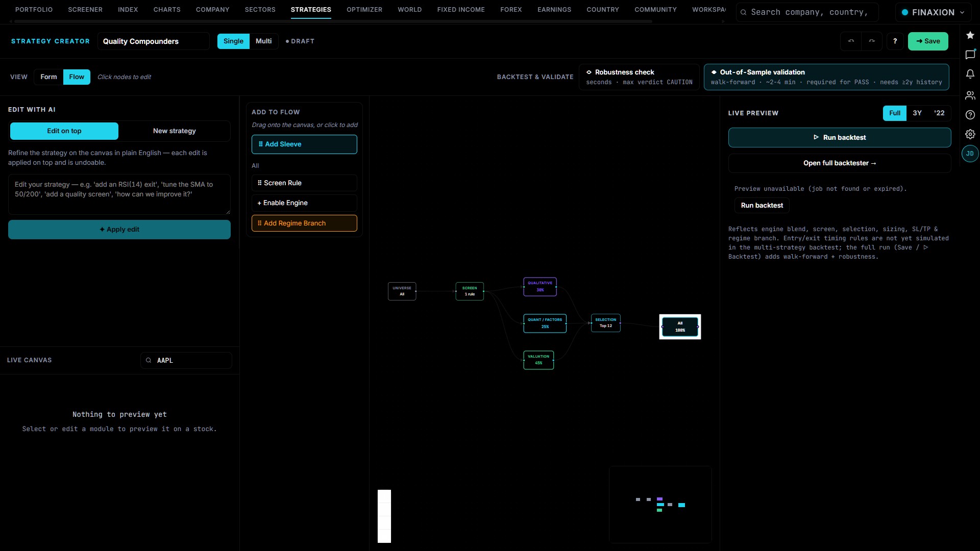Open the Strategies tab
This screenshot has width=980, height=551.
point(311,10)
